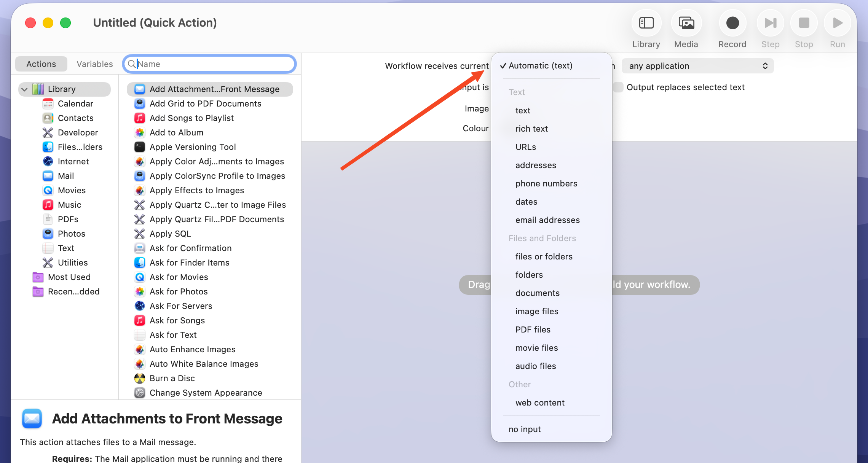Select the checked Automatic (text) option
The height and width of the screenshot is (463, 868).
pyautogui.click(x=540, y=65)
